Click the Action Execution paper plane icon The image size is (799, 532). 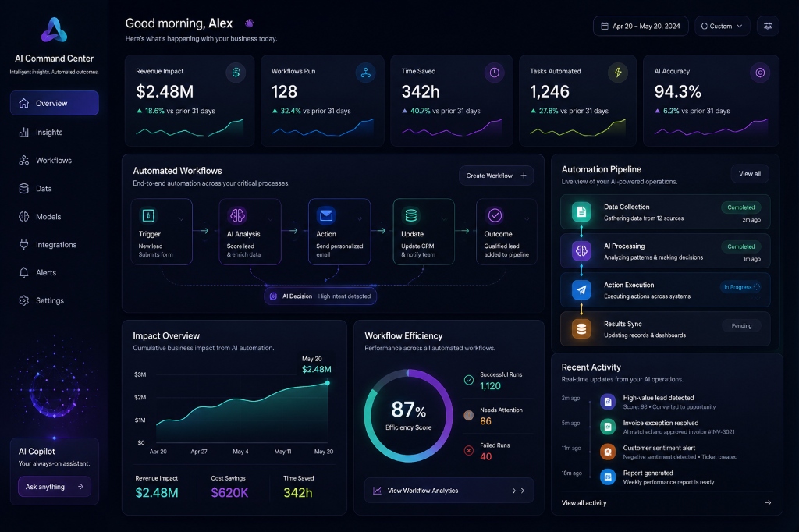[x=581, y=290]
